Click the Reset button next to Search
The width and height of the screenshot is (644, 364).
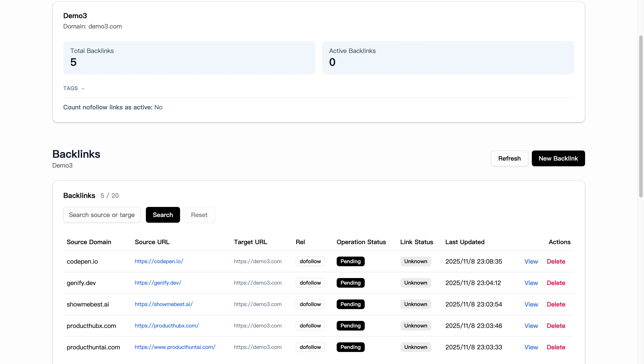pyautogui.click(x=199, y=215)
